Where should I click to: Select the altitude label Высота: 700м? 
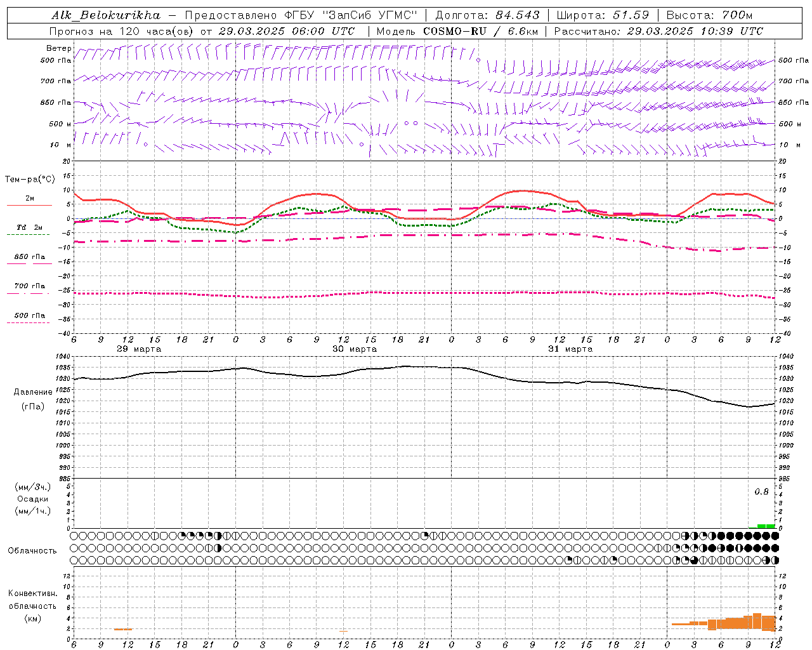[709, 15]
